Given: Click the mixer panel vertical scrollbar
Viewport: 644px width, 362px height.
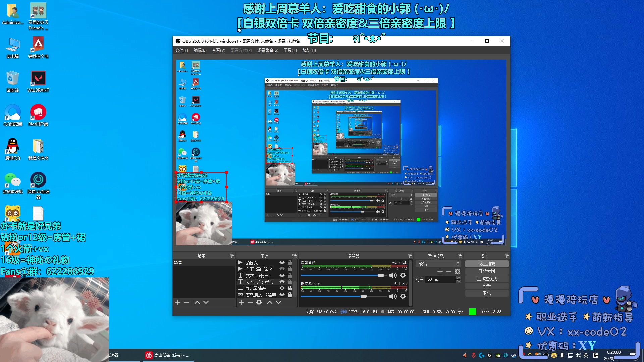Looking at the screenshot, I should click(x=410, y=283).
